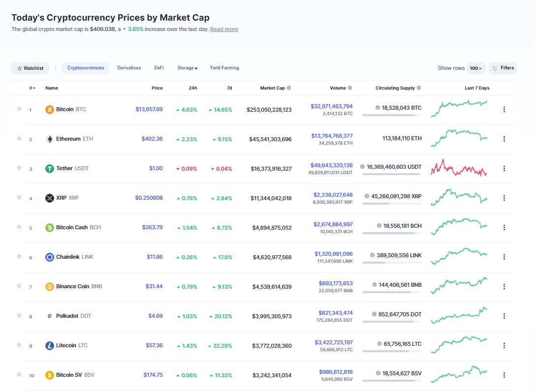Click the Bitcoin Cash logo icon
535x392 pixels.
click(x=50, y=227)
